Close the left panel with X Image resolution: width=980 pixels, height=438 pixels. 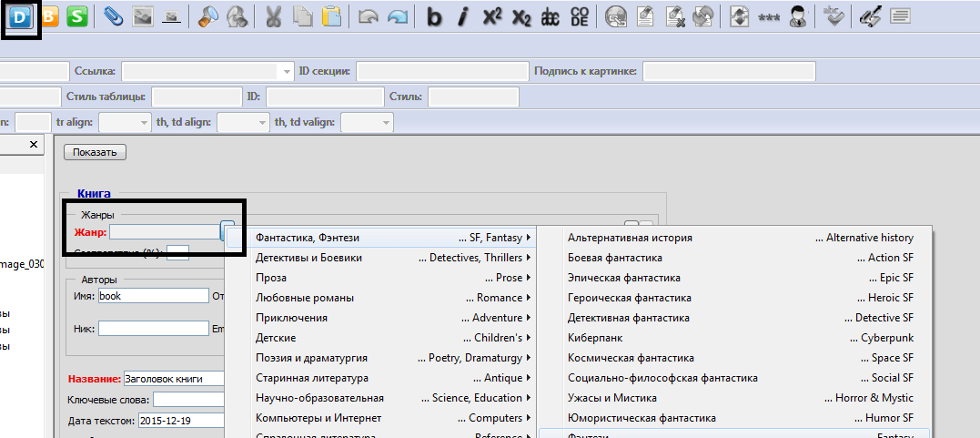point(34,145)
